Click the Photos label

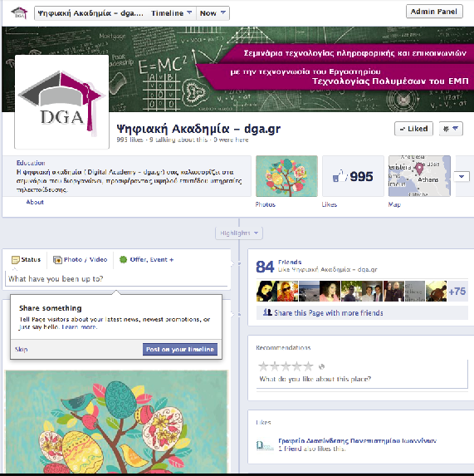[x=266, y=204]
